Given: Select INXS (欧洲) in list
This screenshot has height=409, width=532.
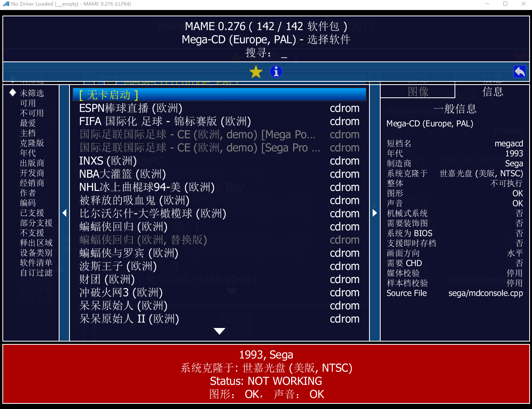Looking at the screenshot, I should (219, 161).
